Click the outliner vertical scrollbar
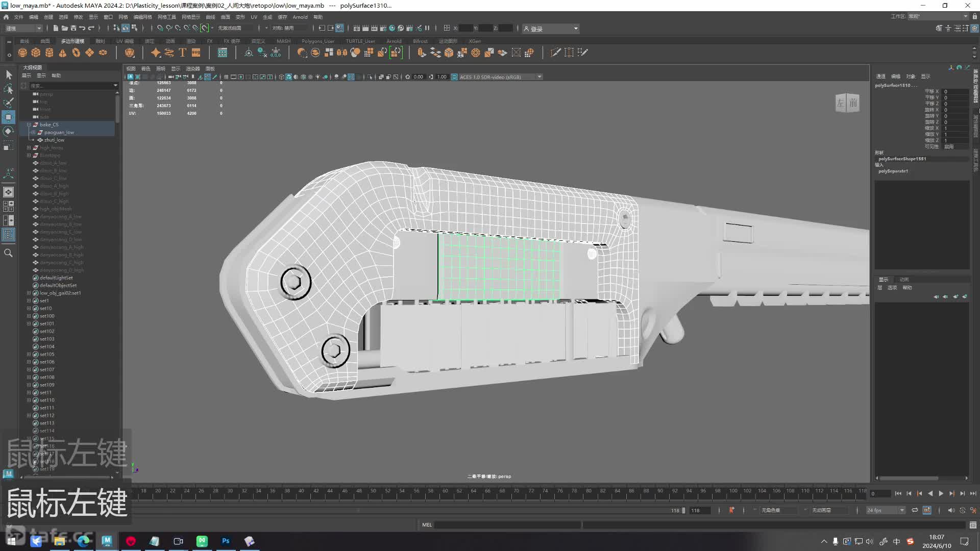 [x=117, y=109]
